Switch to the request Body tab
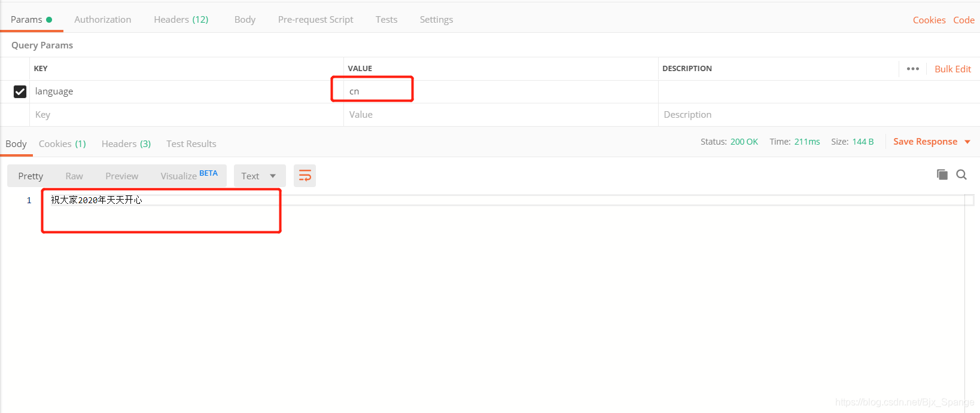The image size is (980, 413). [x=245, y=19]
